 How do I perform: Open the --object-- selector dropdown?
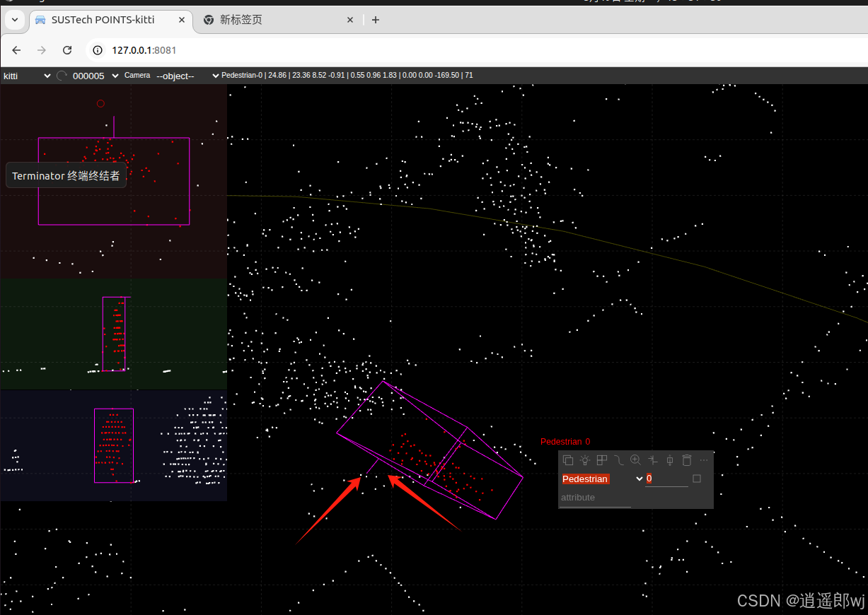187,76
